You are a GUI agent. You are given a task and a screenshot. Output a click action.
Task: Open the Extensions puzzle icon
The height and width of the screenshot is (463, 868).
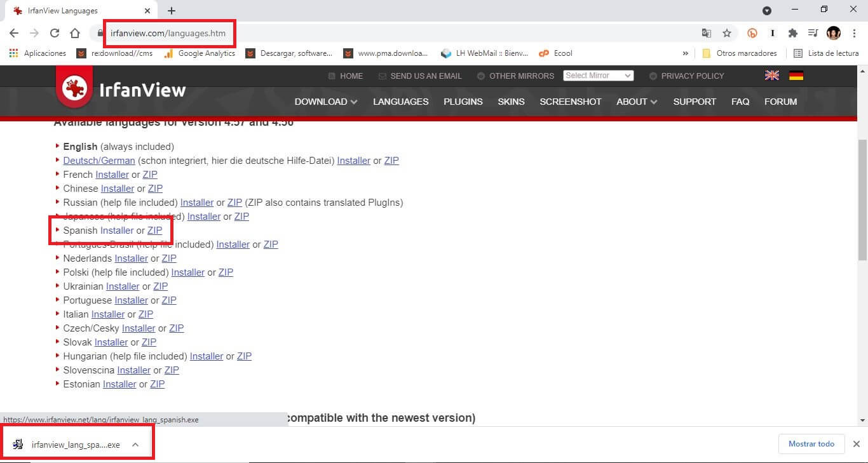[792, 33]
